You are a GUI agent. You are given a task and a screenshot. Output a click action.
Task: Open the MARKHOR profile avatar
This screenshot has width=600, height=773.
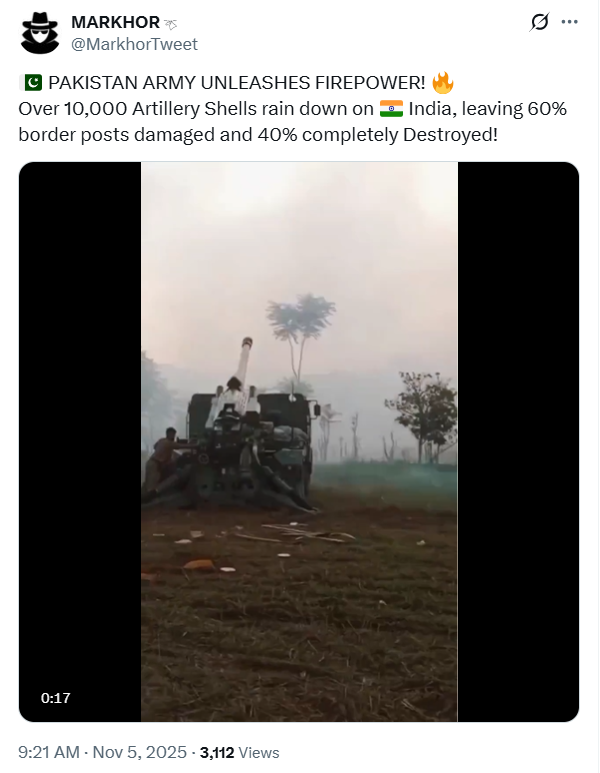(x=39, y=33)
